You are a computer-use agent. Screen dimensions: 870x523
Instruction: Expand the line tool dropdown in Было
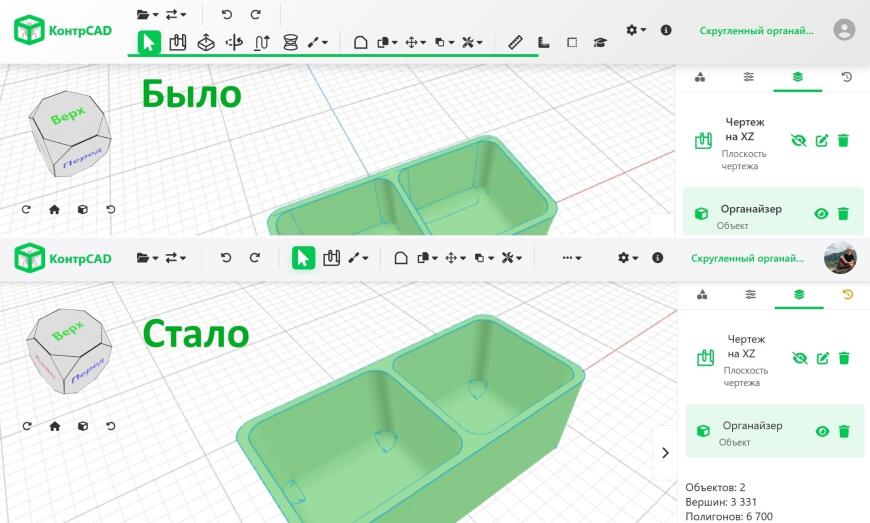[x=318, y=42]
